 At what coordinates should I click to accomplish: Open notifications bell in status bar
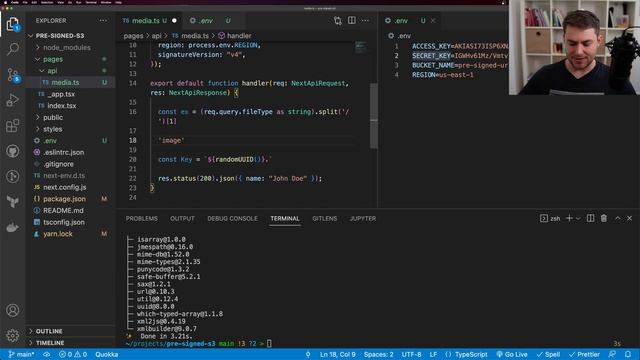coord(628,354)
